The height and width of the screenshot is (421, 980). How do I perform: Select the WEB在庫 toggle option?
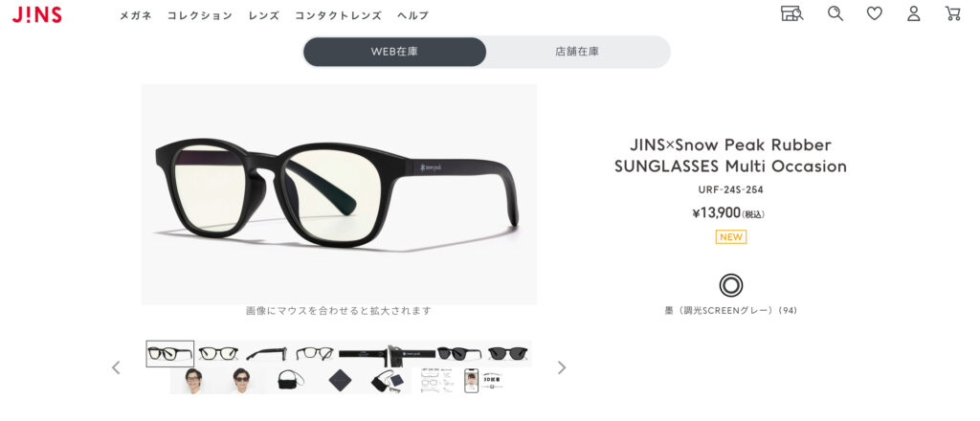(x=394, y=52)
